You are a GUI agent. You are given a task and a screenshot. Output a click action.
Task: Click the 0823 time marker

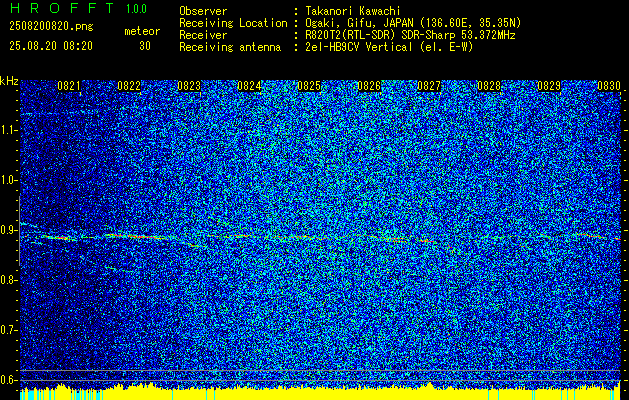(189, 86)
